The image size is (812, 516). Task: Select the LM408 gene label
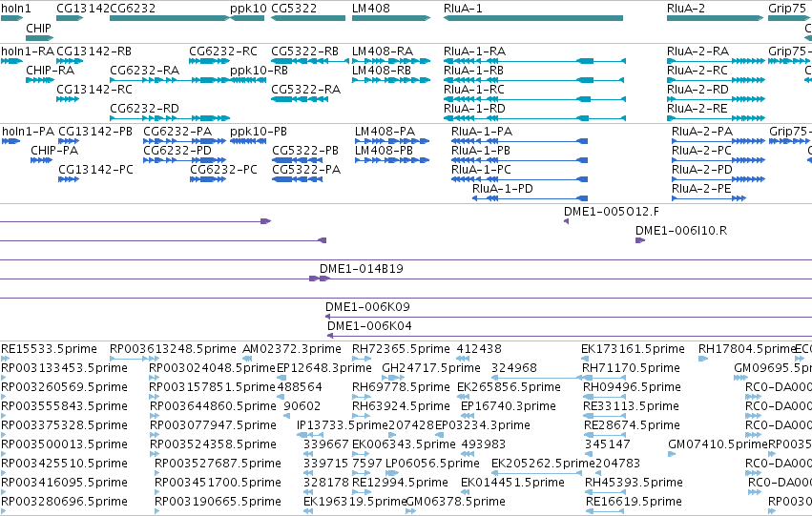pos(371,9)
